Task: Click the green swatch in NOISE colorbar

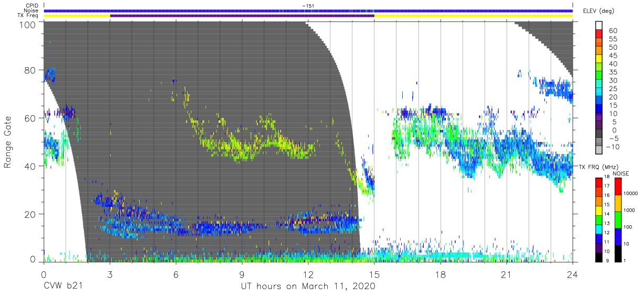Action: click(618, 220)
